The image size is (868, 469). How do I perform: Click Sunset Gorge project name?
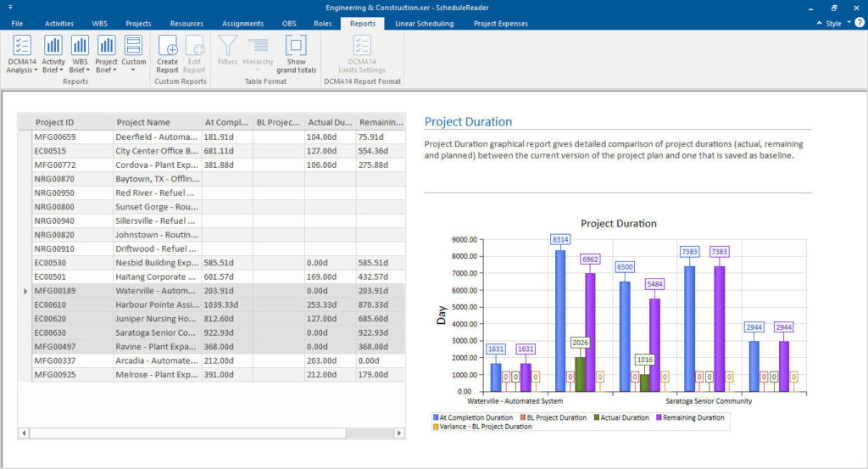(157, 207)
